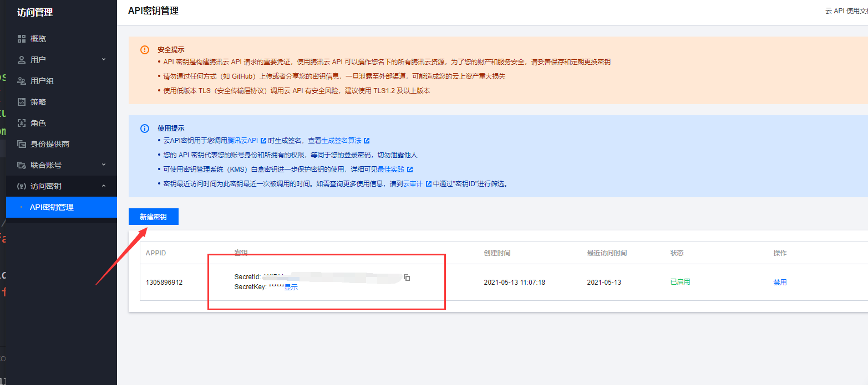
Task: Click the 已启用 status text
Action: [x=680, y=282]
